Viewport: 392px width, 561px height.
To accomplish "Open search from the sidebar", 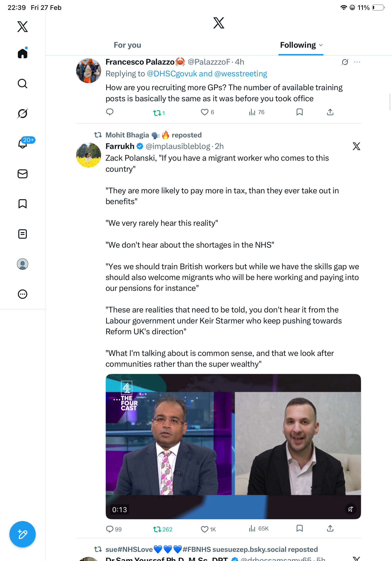I will (x=23, y=84).
